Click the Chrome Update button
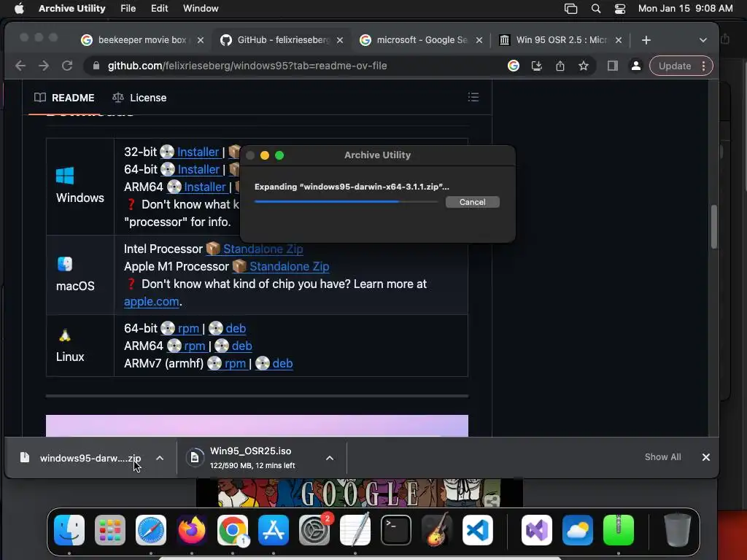747x560 pixels. (x=675, y=66)
